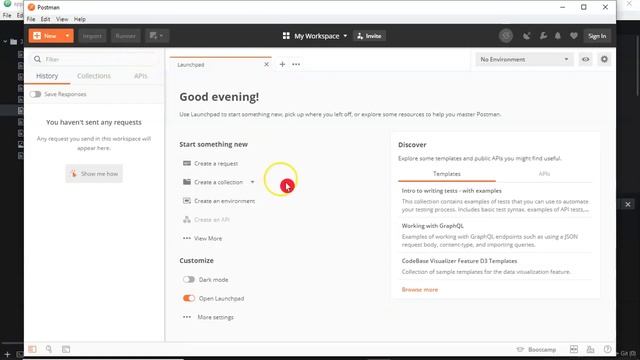The width and height of the screenshot is (640, 360).
Task: Open the New button dropdown arrow
Action: (68, 36)
